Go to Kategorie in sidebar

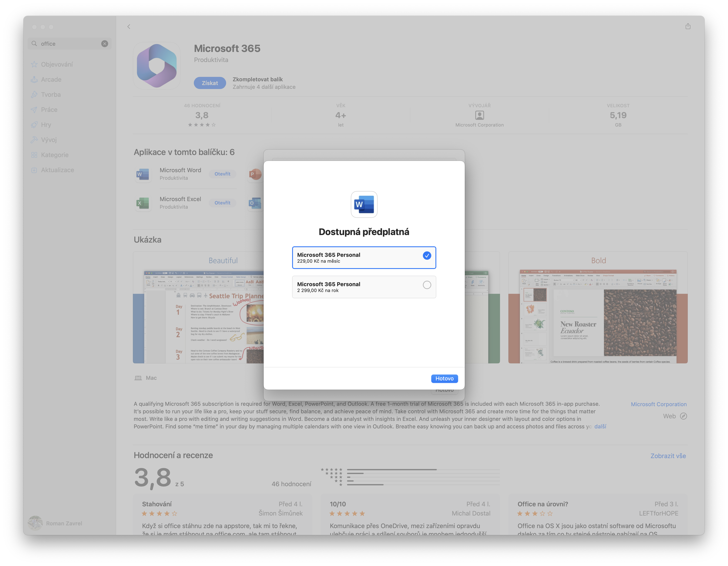(55, 155)
